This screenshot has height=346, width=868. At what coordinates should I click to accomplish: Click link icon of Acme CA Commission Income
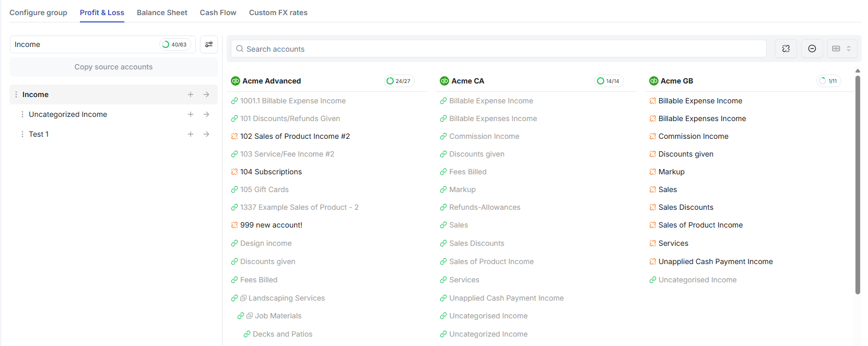coord(443,136)
